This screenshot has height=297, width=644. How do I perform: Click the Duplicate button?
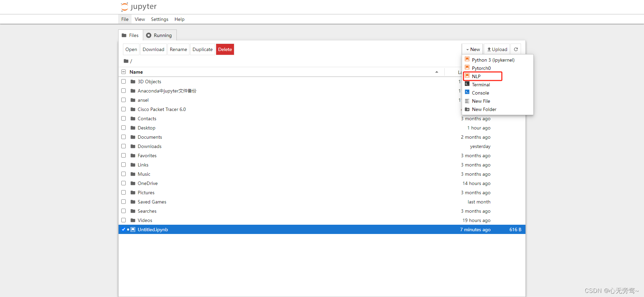click(202, 49)
